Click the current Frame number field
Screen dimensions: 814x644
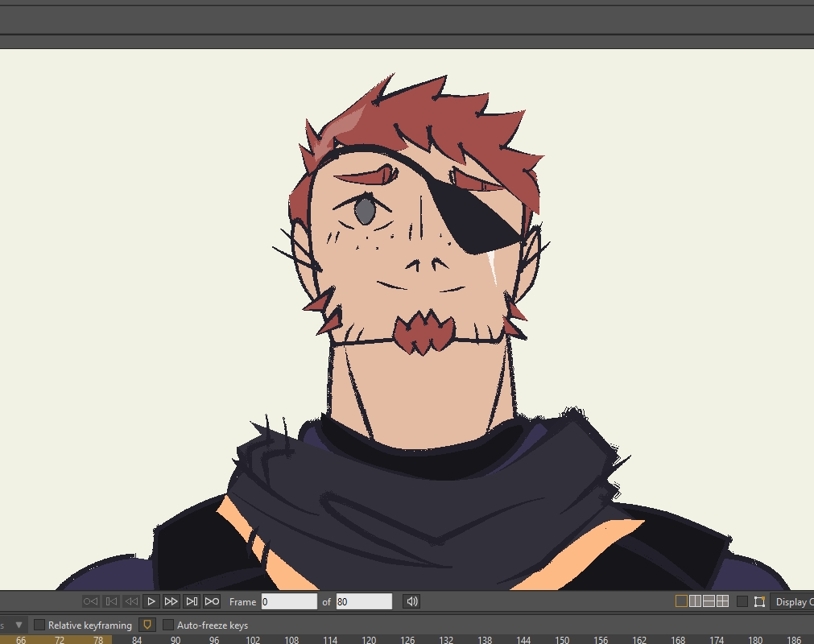289,601
